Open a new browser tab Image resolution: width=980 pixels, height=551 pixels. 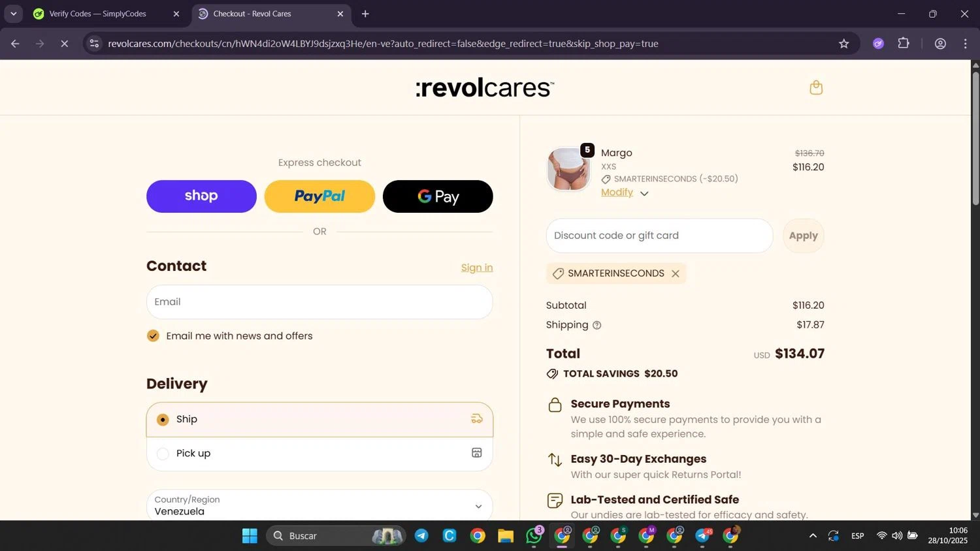365,14
